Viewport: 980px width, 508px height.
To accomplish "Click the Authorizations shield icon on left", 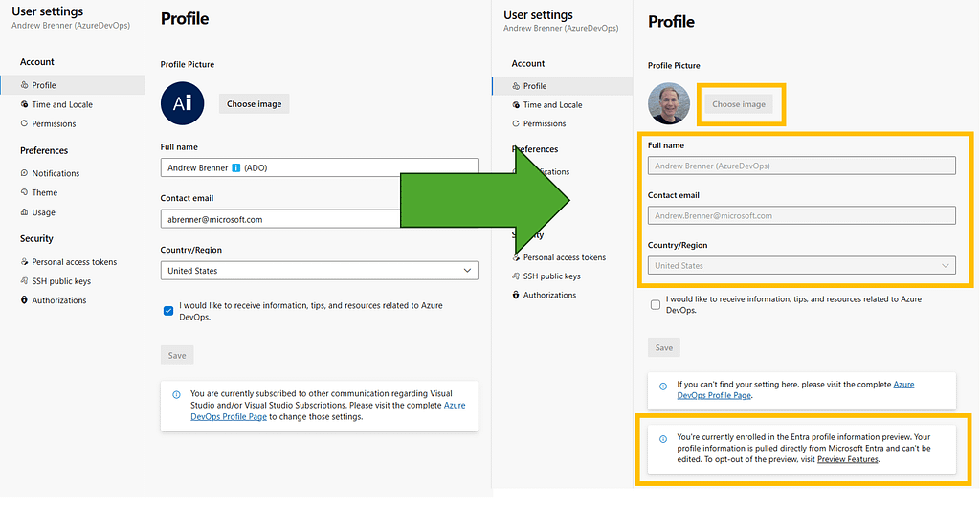I will click(x=24, y=300).
